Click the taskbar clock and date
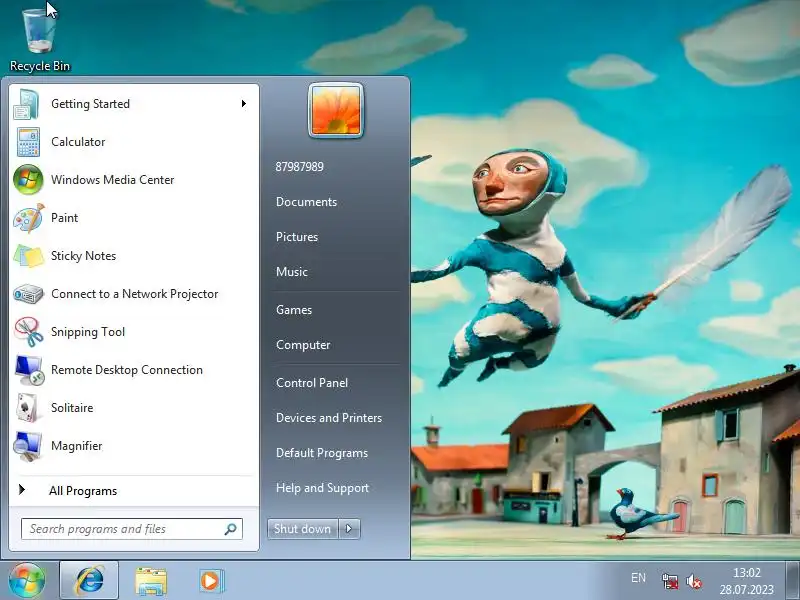This screenshot has width=800, height=600. coord(747,581)
